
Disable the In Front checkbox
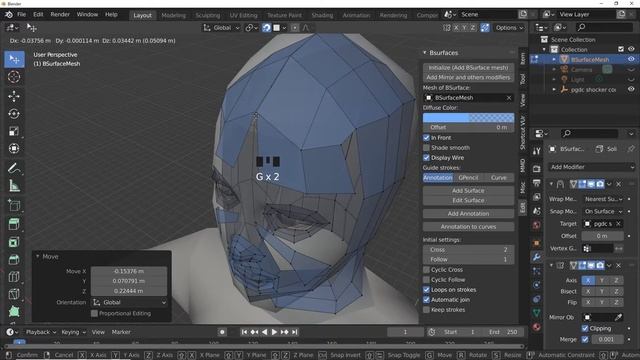click(x=427, y=138)
